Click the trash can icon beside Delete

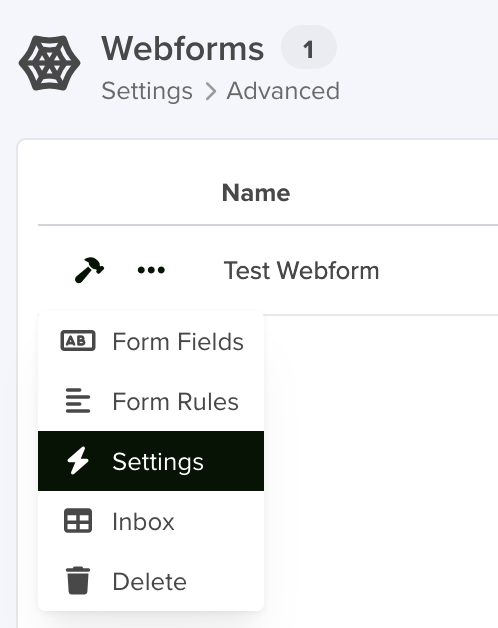coord(78,581)
